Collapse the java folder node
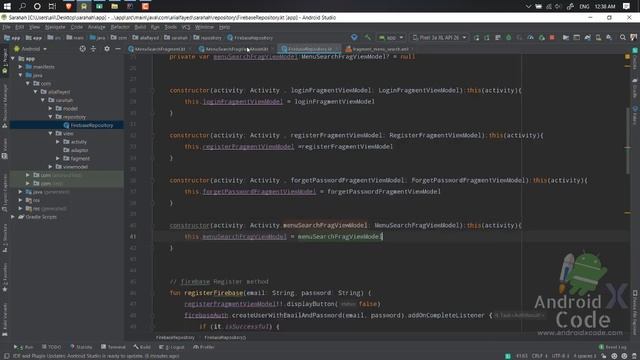The image size is (640, 360). point(21,75)
